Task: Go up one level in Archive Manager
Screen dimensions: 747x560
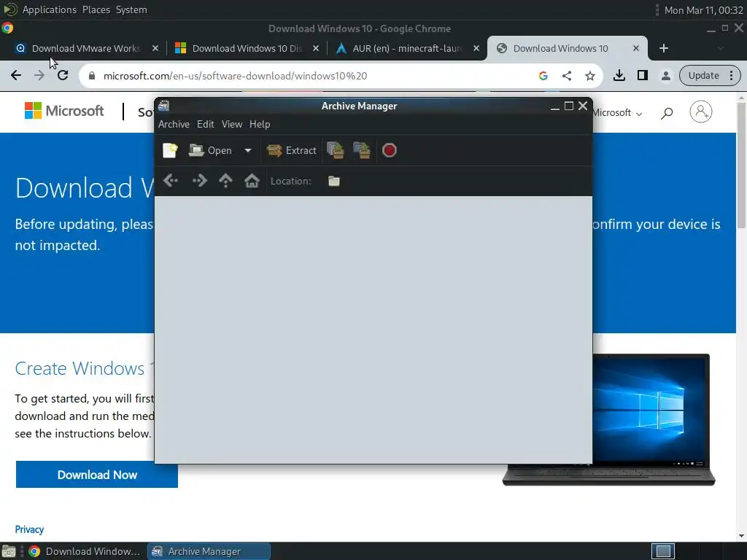Action: (x=225, y=181)
